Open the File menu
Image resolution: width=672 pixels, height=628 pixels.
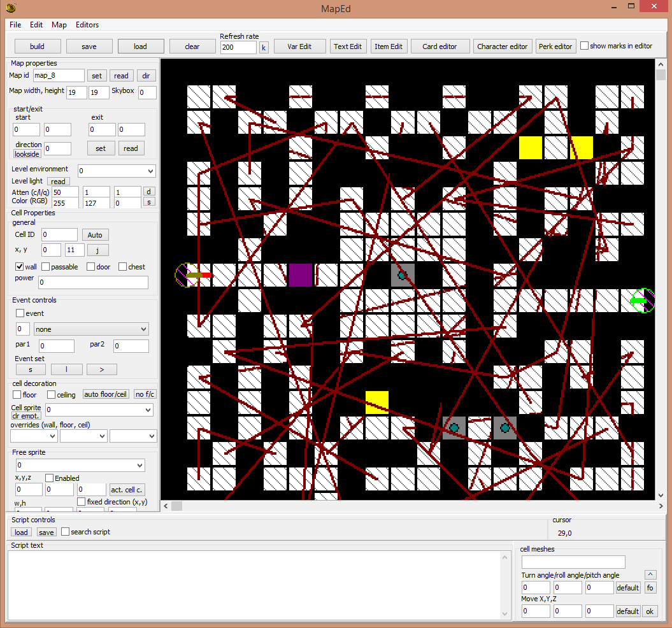(x=15, y=25)
